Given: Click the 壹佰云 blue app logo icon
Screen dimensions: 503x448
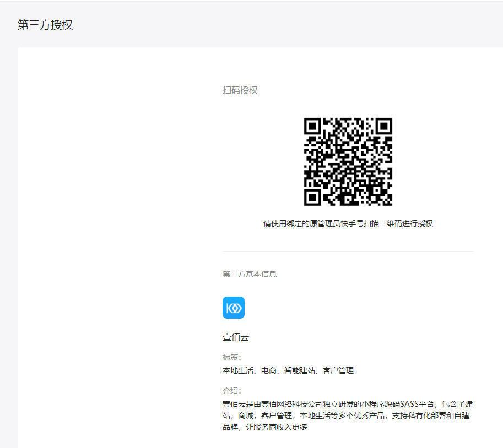Looking at the screenshot, I should 234,308.
